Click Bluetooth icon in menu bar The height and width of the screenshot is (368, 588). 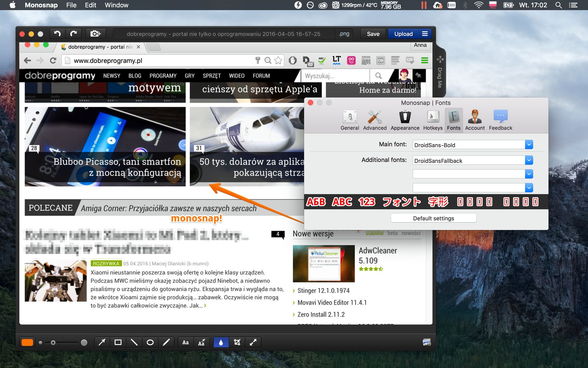[x=465, y=5]
